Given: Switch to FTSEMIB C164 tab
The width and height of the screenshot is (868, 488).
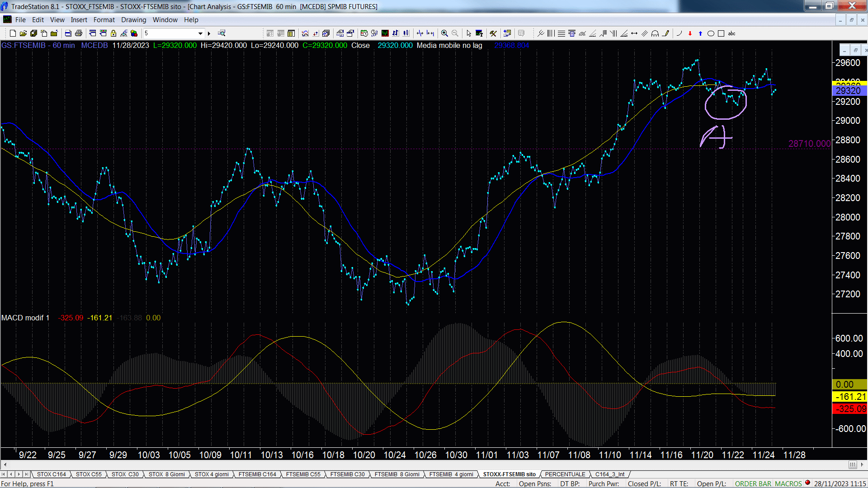Looking at the screenshot, I should tap(257, 474).
